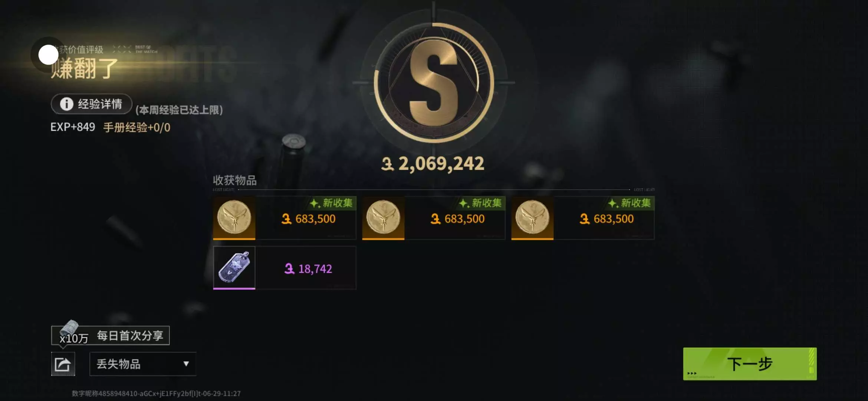The image size is (868, 401).
Task: Click the dropdown arrow on 丢失物品
Action: [x=186, y=364]
